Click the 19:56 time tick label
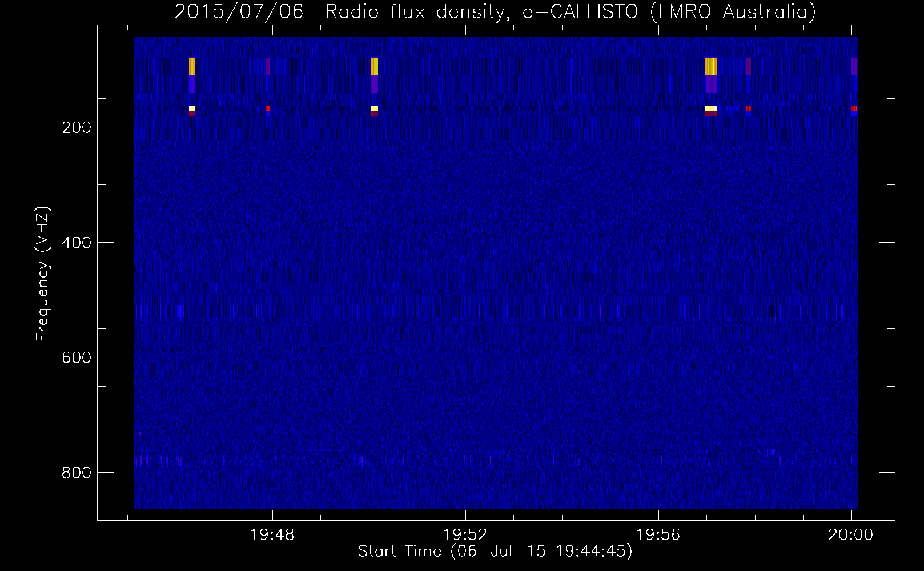This screenshot has height=571, width=924. click(658, 535)
